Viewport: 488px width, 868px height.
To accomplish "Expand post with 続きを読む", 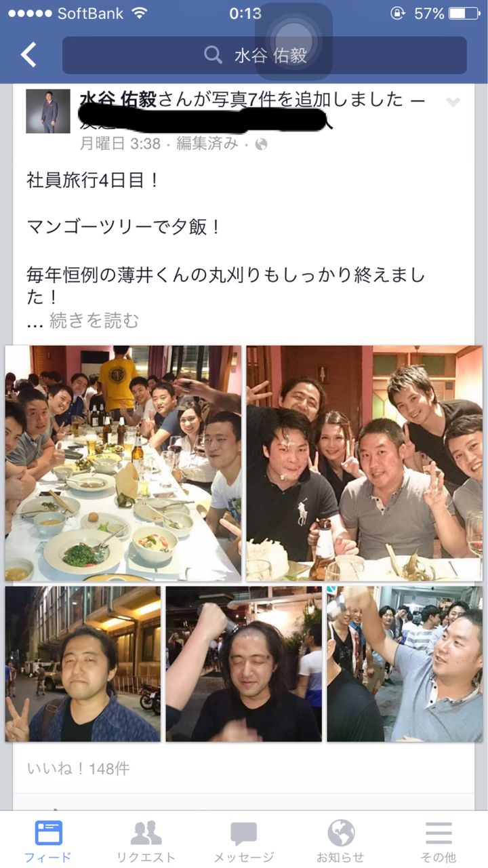I will click(x=94, y=321).
